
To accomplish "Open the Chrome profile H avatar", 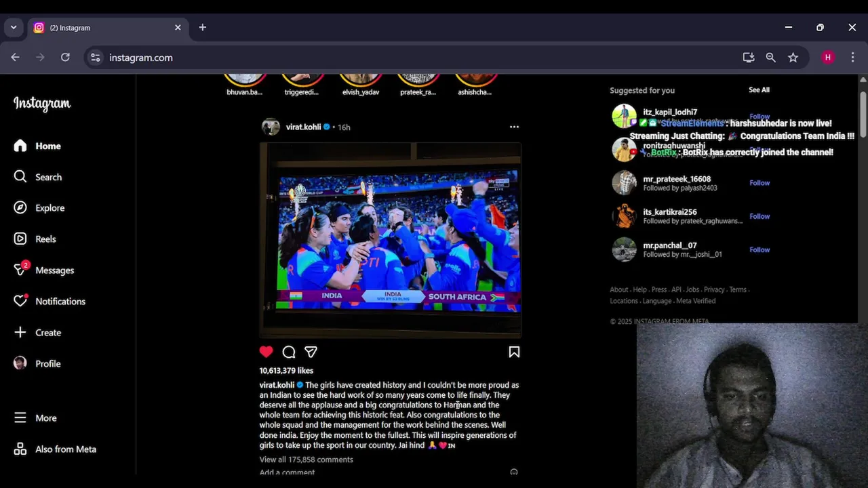I will 827,58.
